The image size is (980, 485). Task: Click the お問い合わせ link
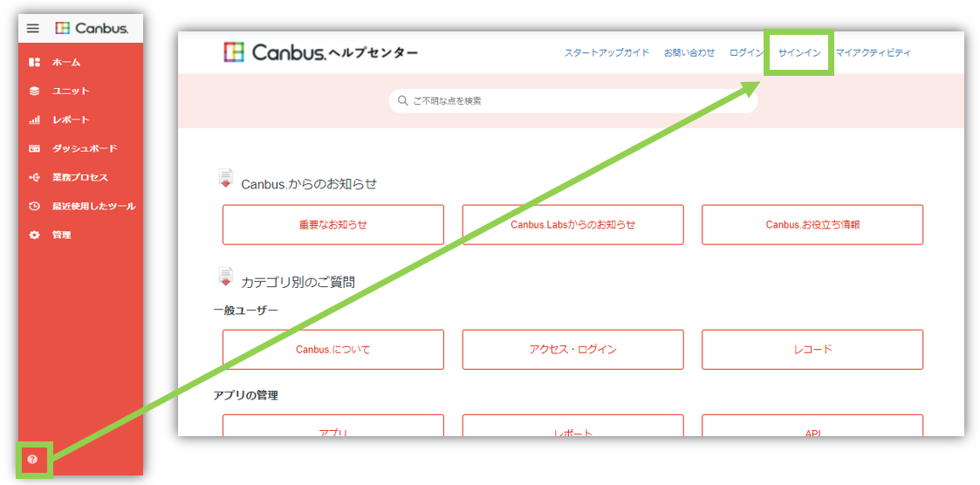click(x=689, y=52)
